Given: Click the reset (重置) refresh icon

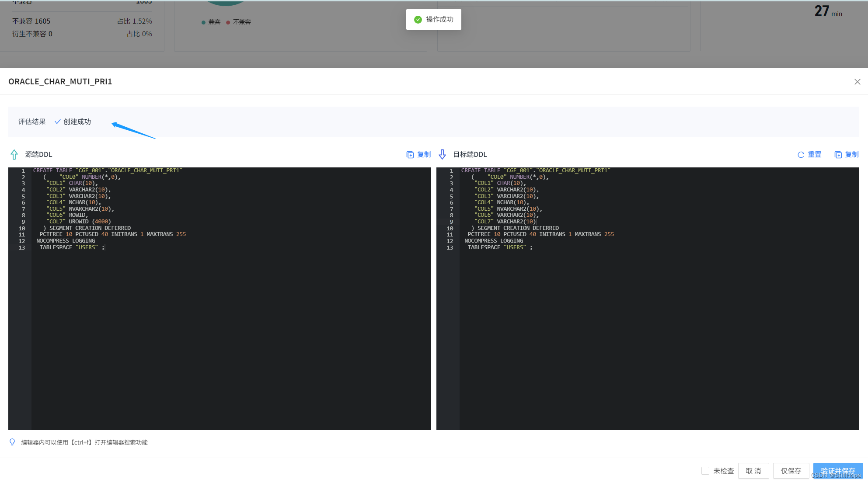Looking at the screenshot, I should click(801, 155).
